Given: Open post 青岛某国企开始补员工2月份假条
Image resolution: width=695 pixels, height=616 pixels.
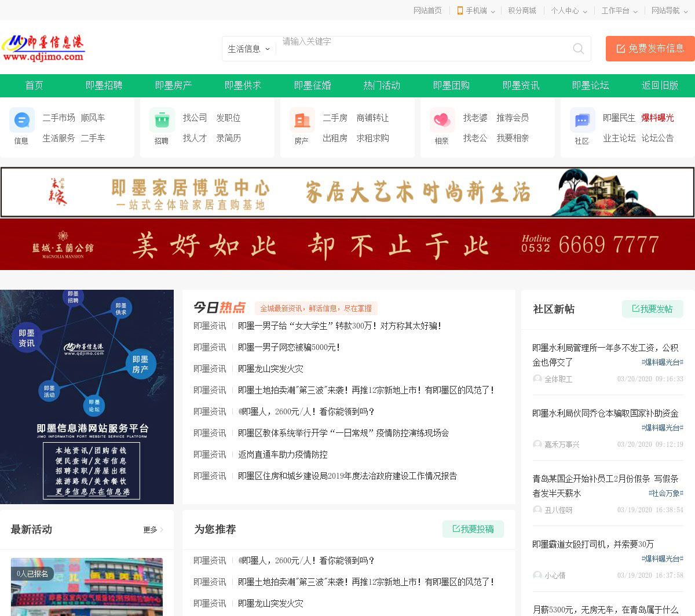Looking at the screenshot, I should (605, 486).
